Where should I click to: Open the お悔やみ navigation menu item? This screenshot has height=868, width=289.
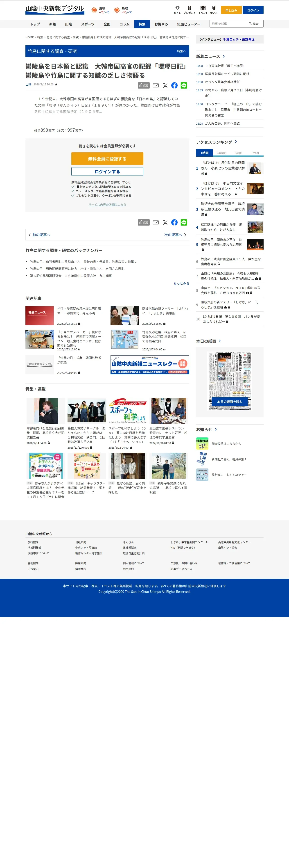click(x=161, y=24)
